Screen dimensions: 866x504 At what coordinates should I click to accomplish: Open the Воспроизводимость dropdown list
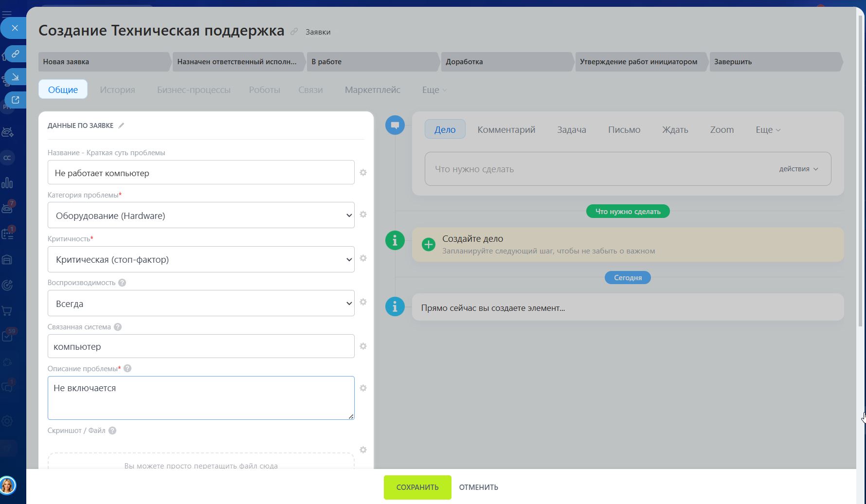[x=201, y=304]
